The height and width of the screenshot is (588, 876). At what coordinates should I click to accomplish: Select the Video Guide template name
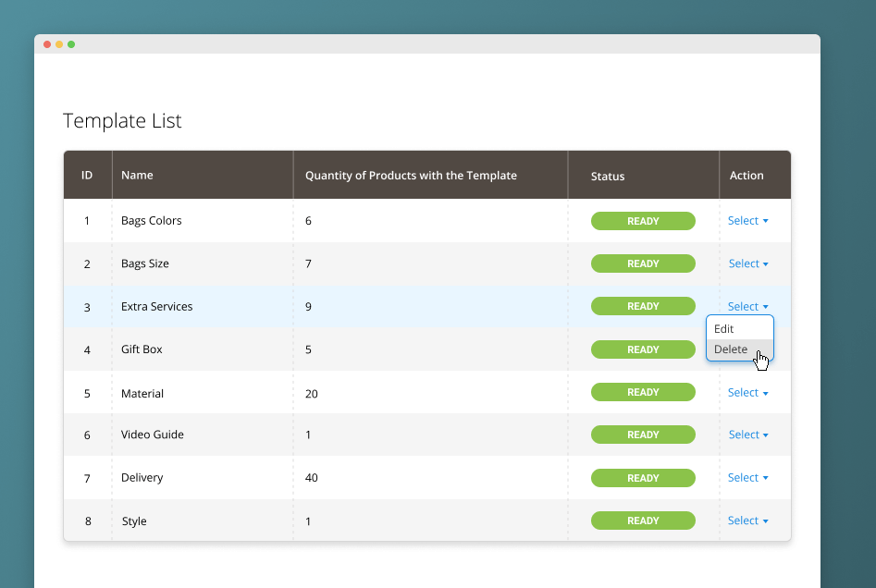(x=153, y=435)
